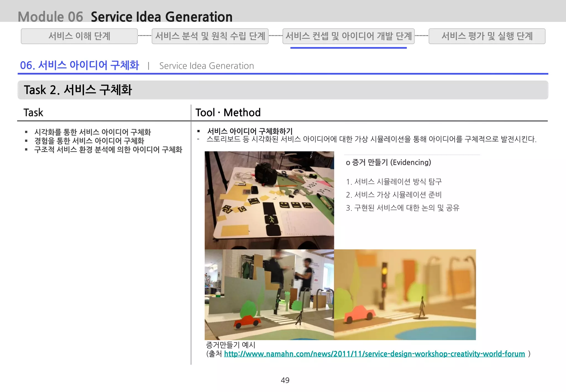Open the namahn.com service design workshop link
The height and width of the screenshot is (392, 566).
tap(374, 354)
